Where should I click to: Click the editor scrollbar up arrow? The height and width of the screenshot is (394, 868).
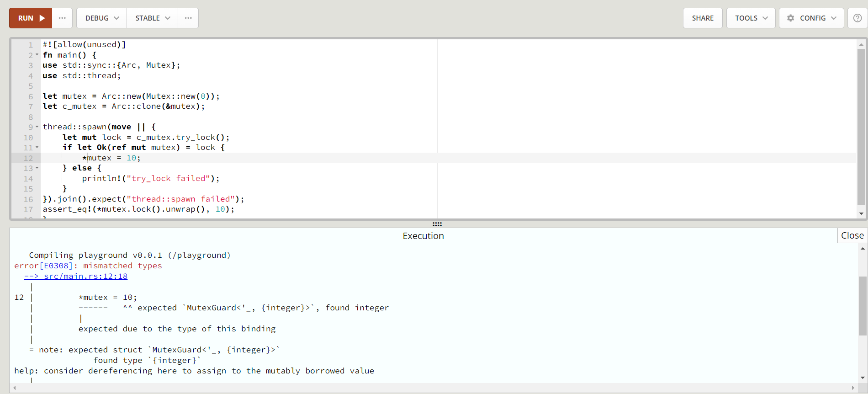(861, 44)
